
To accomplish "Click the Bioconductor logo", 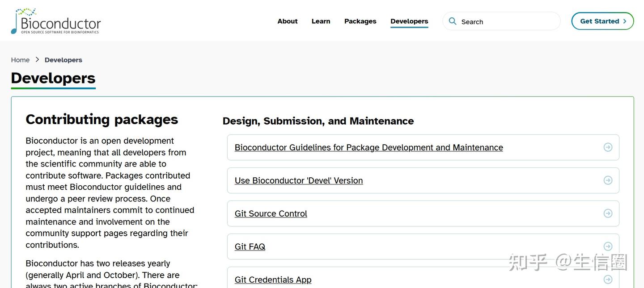I will [x=55, y=21].
